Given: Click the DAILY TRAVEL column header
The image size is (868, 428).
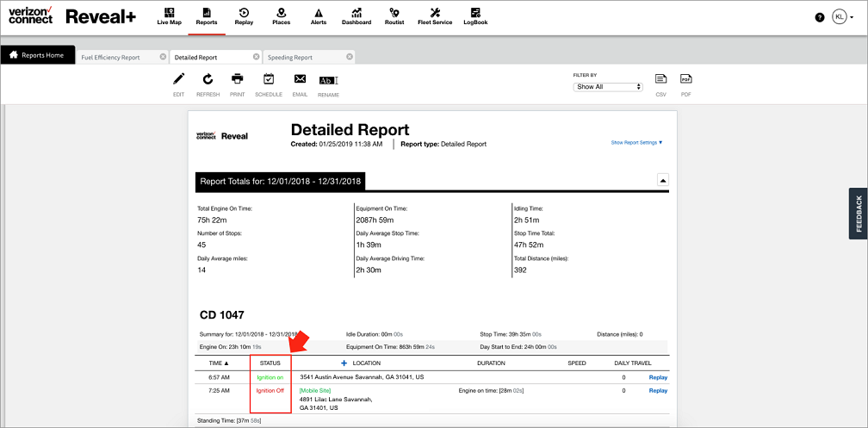Looking at the screenshot, I should (x=633, y=363).
